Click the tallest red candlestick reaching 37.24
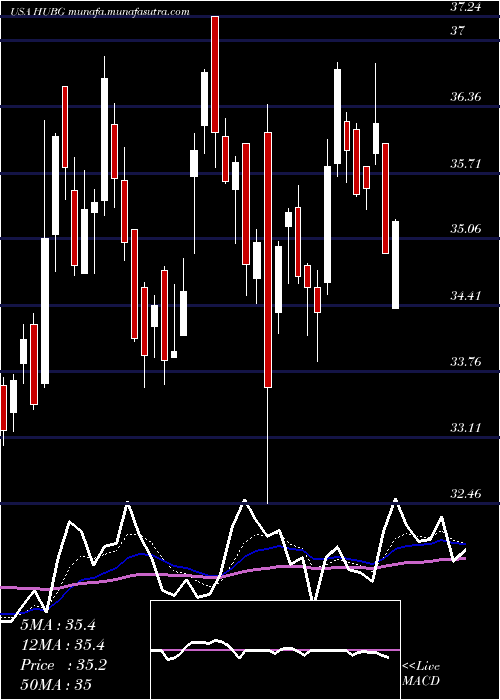 (215, 74)
